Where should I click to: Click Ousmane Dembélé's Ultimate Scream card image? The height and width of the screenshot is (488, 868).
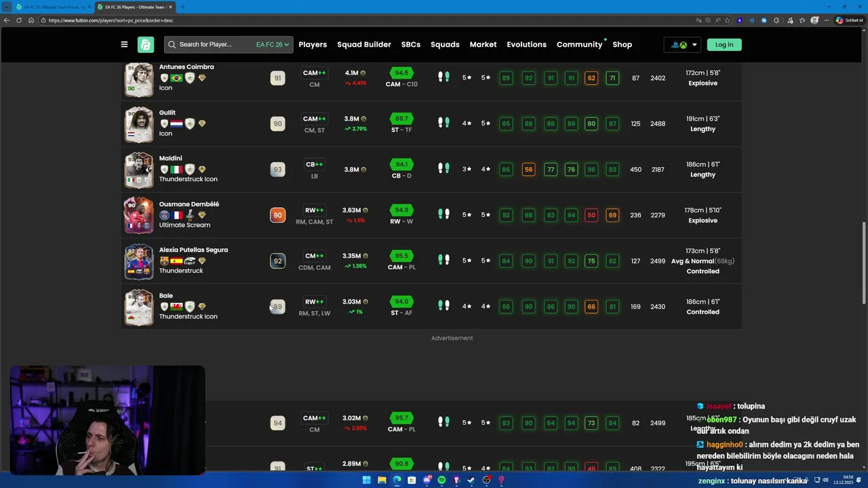tap(139, 215)
